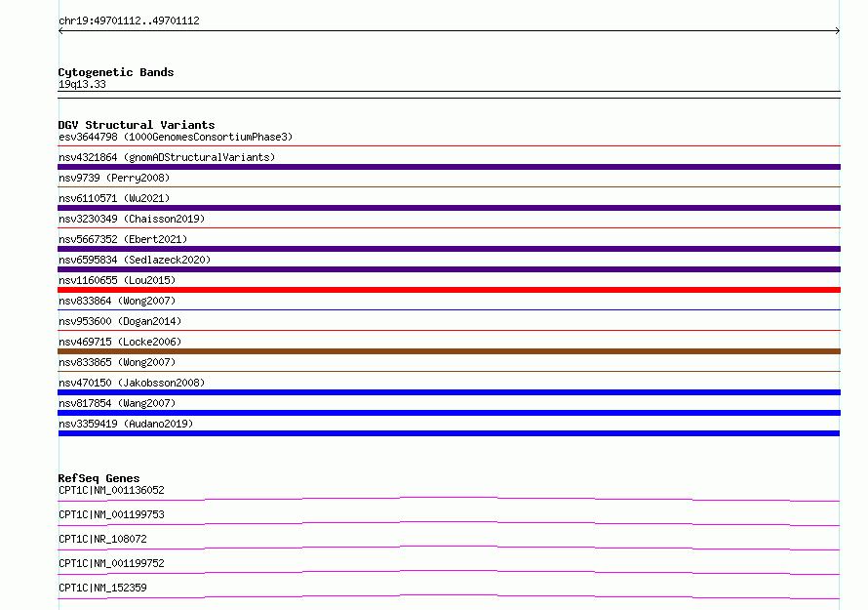Viewport: 868px width, 610px height.
Task: Click the purple bar under nsv5667352
Action: (x=449, y=249)
